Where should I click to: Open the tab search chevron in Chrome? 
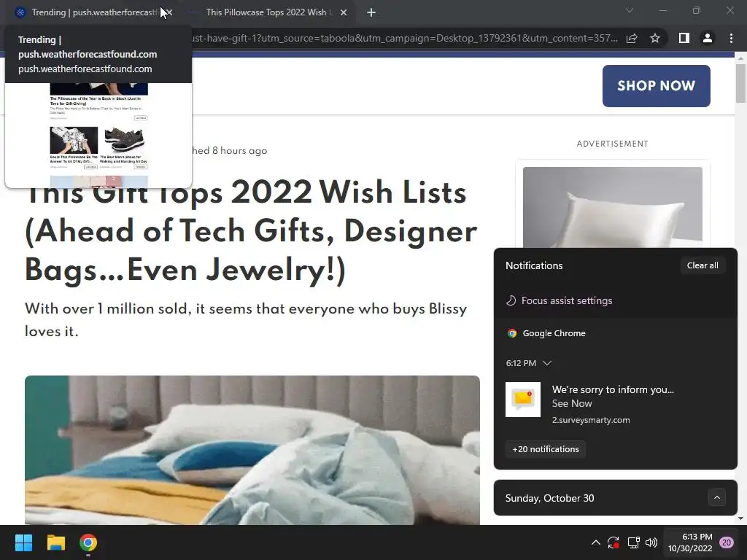click(630, 10)
